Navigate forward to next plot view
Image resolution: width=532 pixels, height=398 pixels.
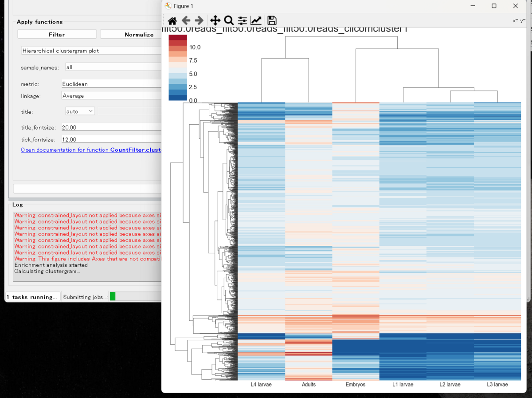(x=199, y=20)
